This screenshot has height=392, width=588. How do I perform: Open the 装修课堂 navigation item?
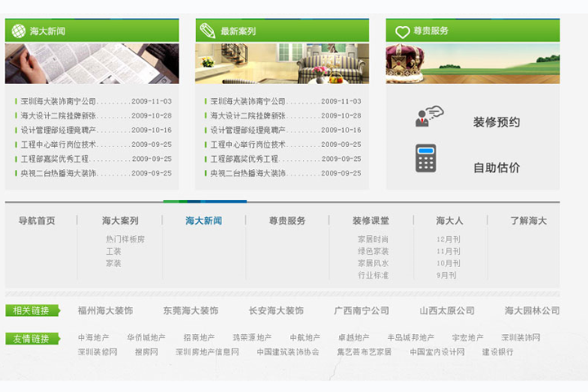(x=371, y=220)
